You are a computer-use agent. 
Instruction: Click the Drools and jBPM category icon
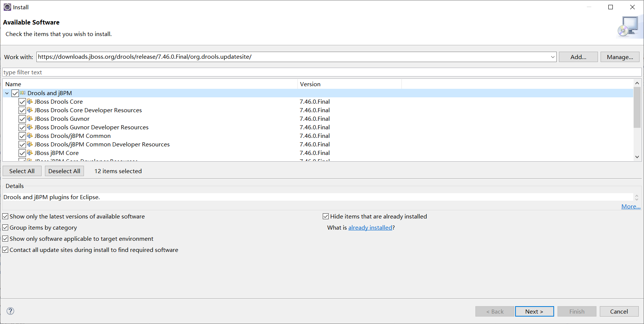pyautogui.click(x=23, y=93)
